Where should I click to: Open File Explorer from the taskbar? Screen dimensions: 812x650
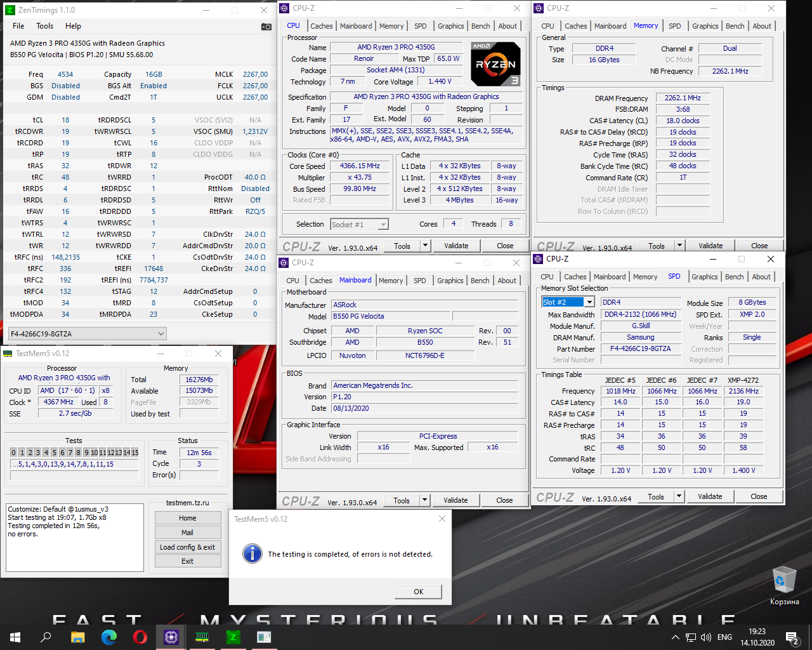77,637
